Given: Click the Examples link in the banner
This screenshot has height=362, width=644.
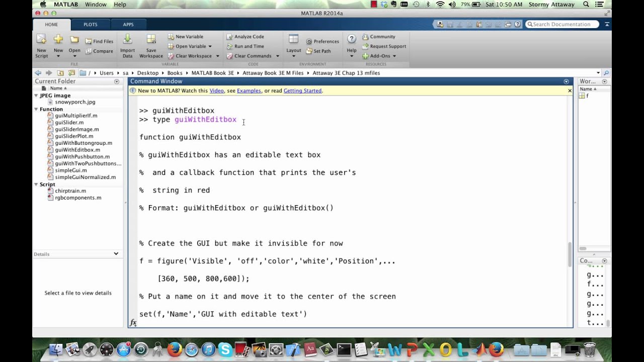Looking at the screenshot, I should coord(249,91).
